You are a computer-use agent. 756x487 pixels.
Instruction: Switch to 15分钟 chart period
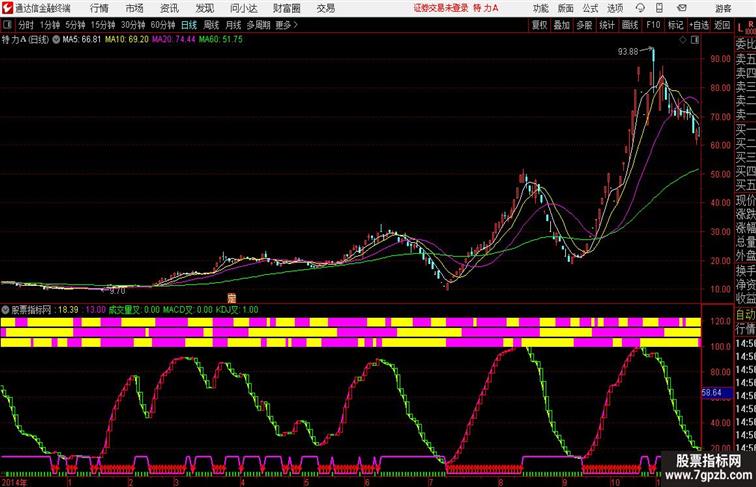103,25
